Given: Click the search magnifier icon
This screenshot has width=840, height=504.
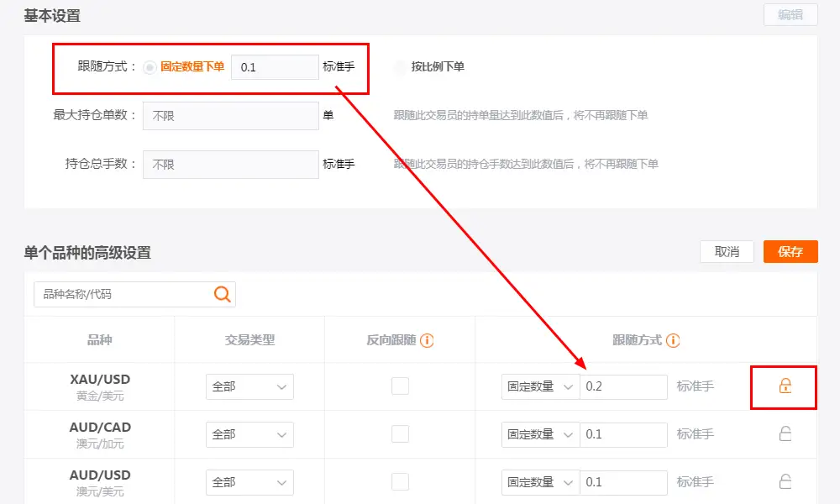Looking at the screenshot, I should (x=223, y=294).
